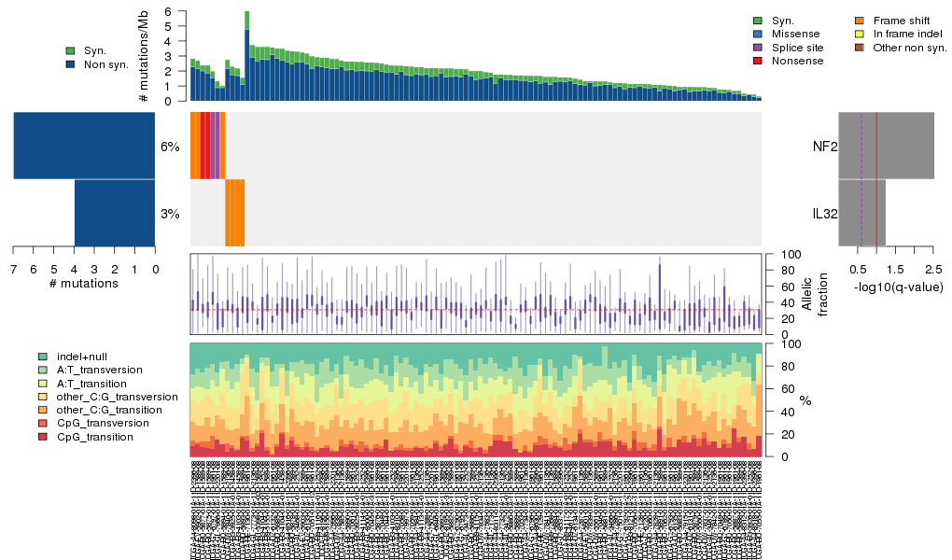Screen dimensions: 952x560
Task: Click the Missense blue legend swatch
Action: pos(758,34)
